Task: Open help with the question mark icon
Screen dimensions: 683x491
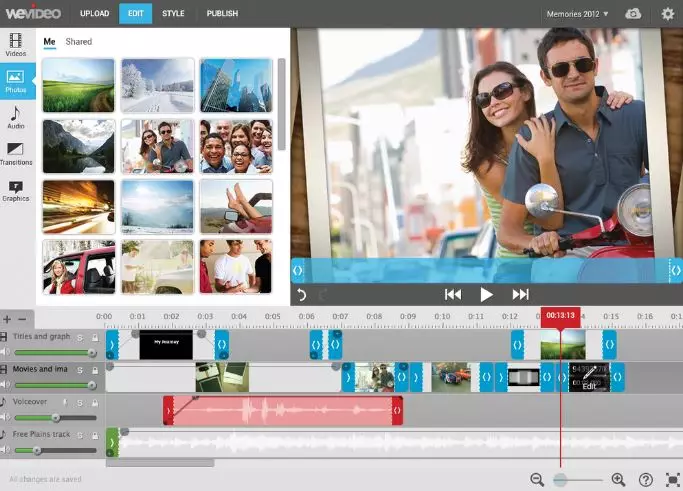Action: [x=646, y=480]
